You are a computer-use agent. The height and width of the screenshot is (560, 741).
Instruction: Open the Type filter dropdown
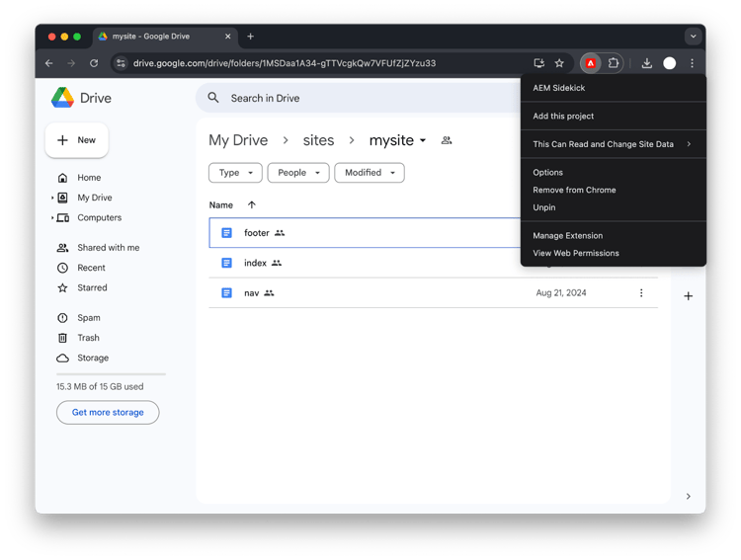click(x=235, y=173)
